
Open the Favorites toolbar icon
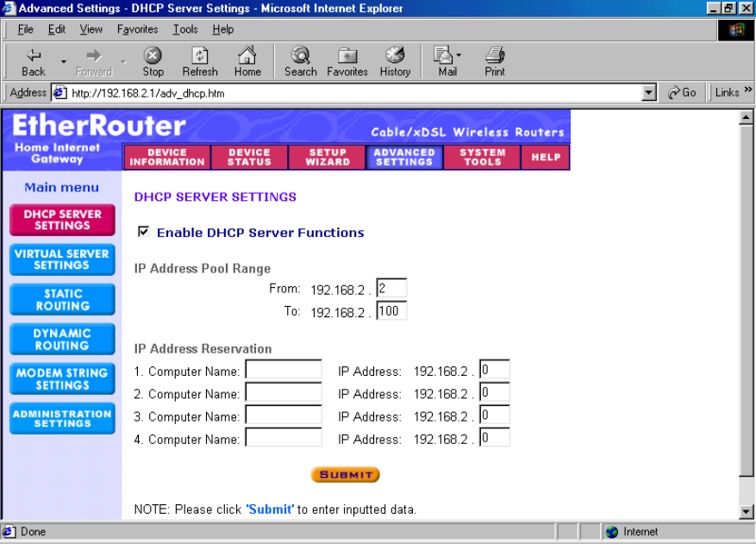point(347,55)
